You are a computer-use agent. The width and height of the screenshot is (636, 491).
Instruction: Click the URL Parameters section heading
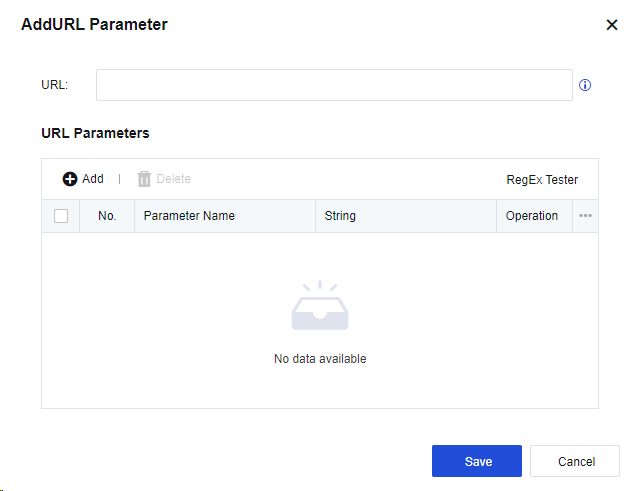tap(95, 133)
